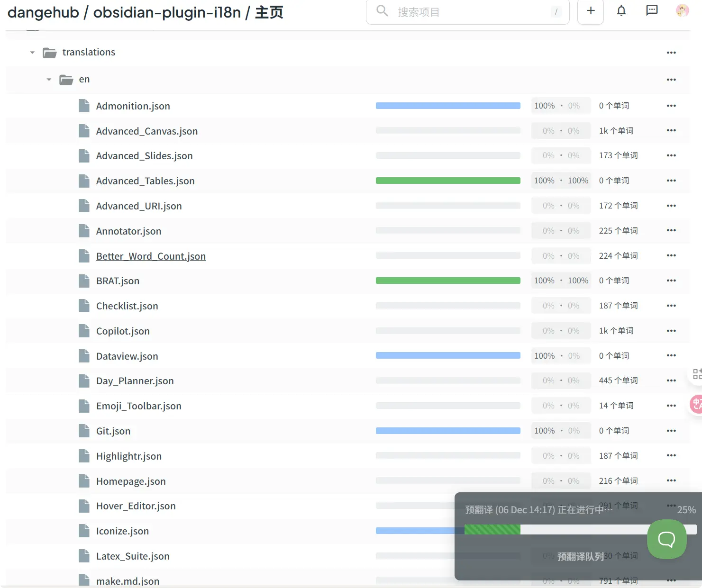Collapse the en folder arrow
This screenshot has width=702, height=588.
pos(49,80)
